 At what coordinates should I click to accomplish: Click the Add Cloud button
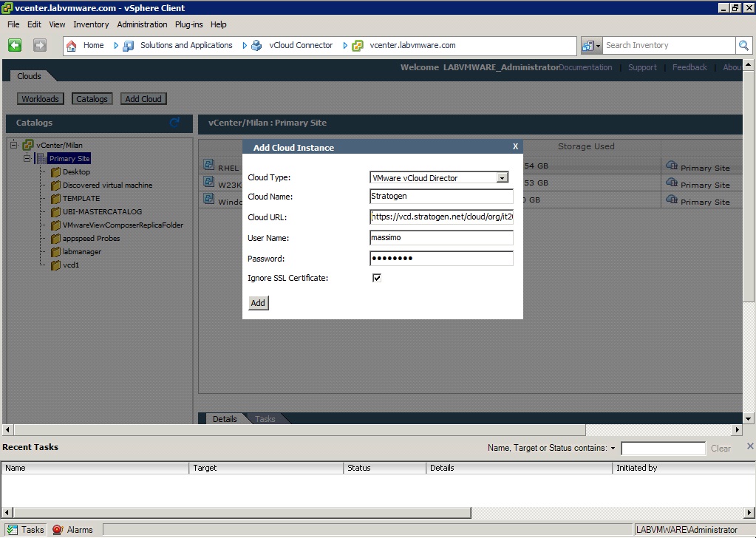tap(143, 99)
